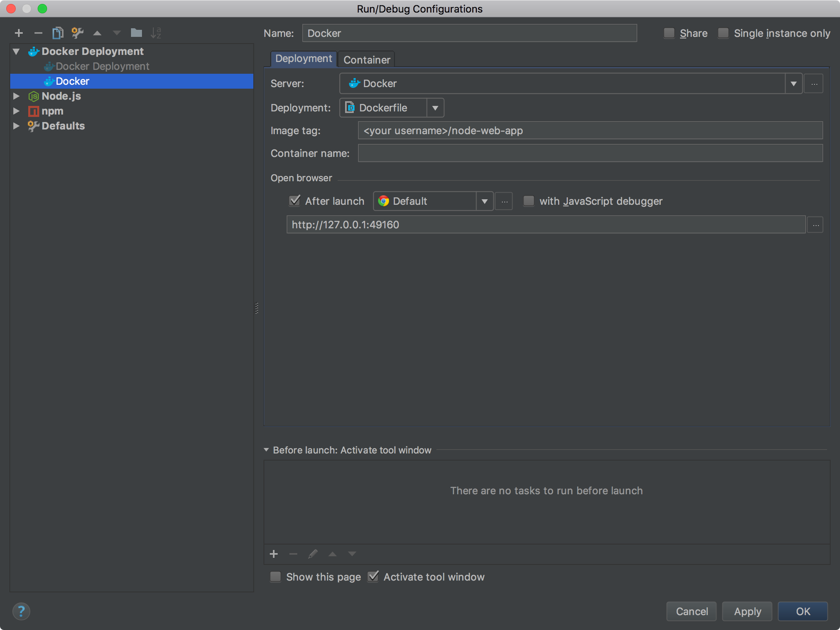The height and width of the screenshot is (630, 840).
Task: Expand npm tree node
Action: coord(16,111)
